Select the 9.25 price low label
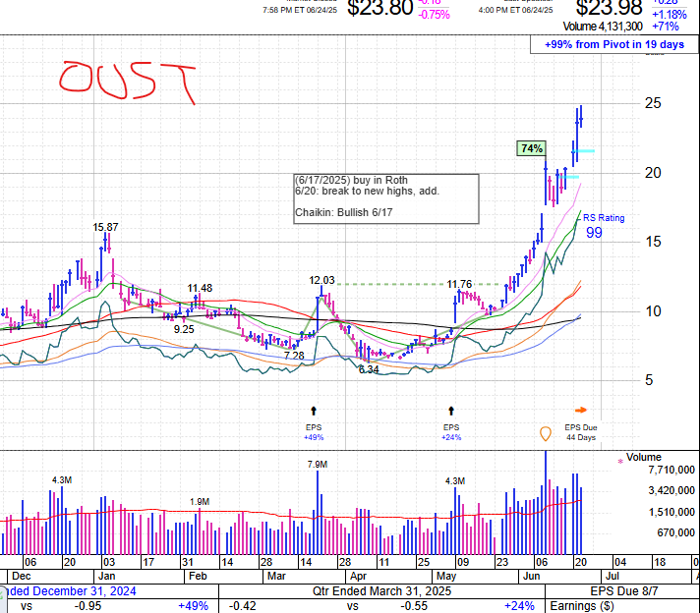 click(x=184, y=329)
